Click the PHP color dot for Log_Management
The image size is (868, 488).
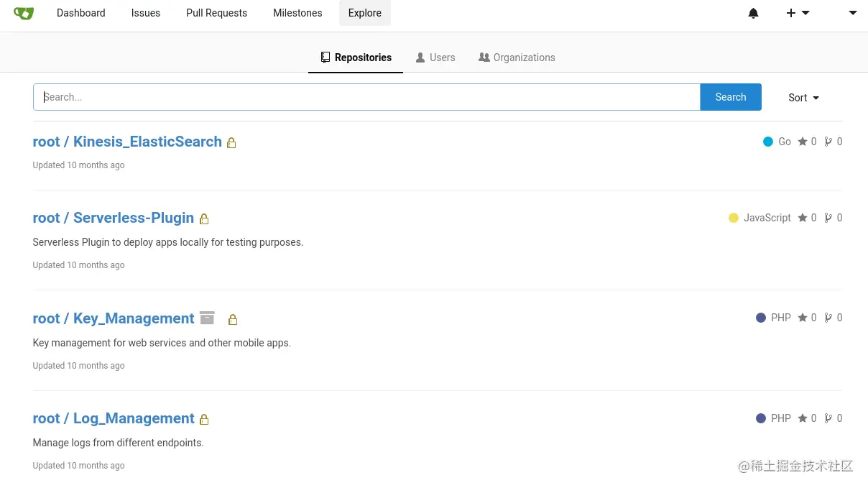761,418
